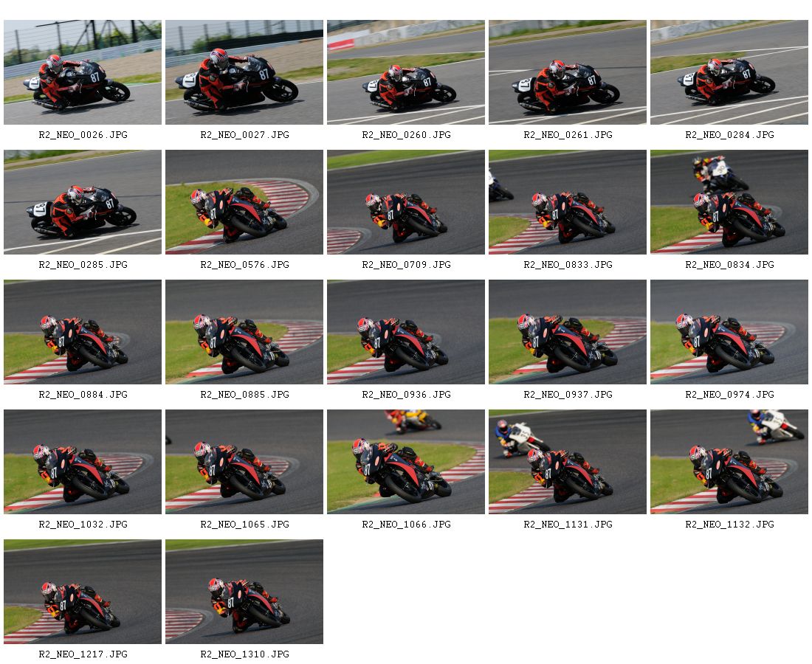Click the R2_NEO_1032.JPG filename label

pyautogui.click(x=83, y=525)
